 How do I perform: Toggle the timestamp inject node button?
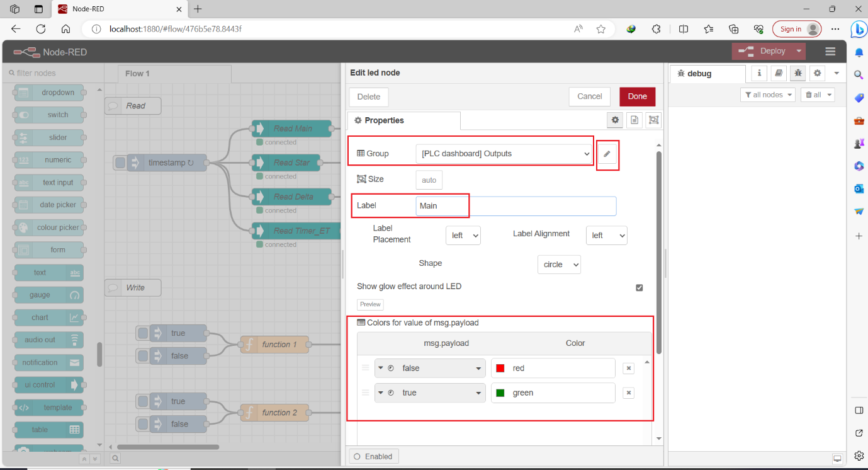tap(120, 162)
